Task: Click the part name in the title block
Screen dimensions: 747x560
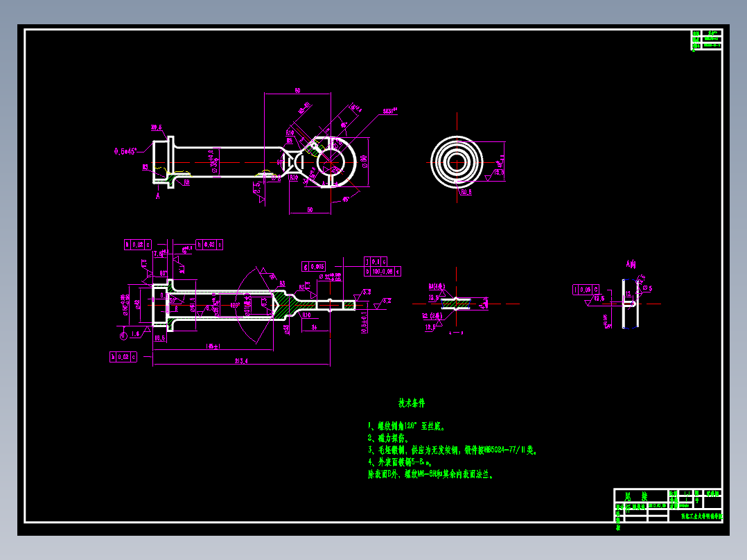Action: (636, 497)
